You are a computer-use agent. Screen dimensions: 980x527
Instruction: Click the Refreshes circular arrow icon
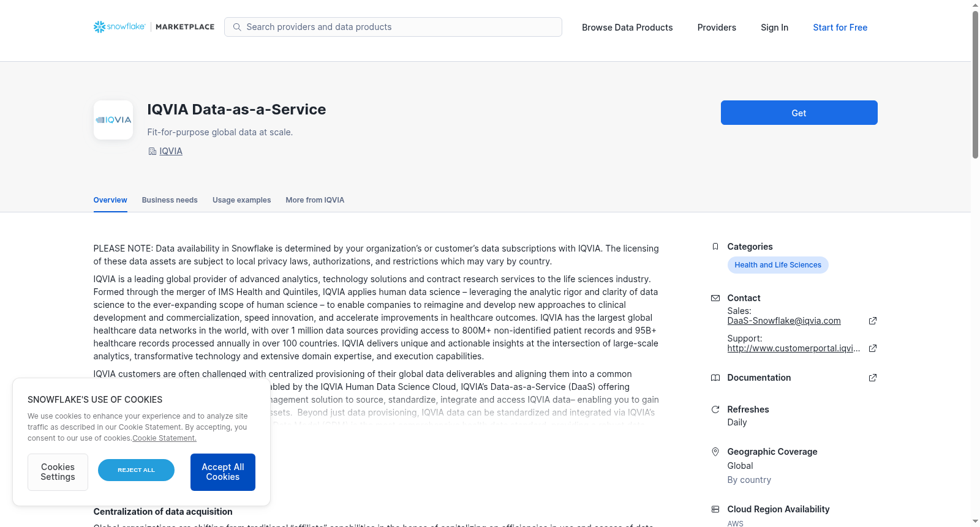(715, 409)
